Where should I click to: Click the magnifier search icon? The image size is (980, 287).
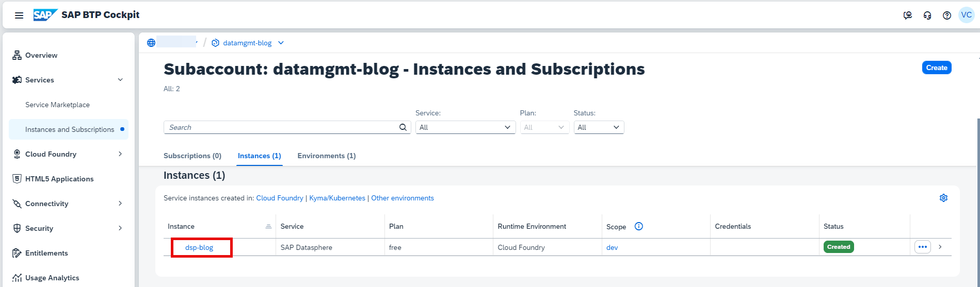click(403, 127)
